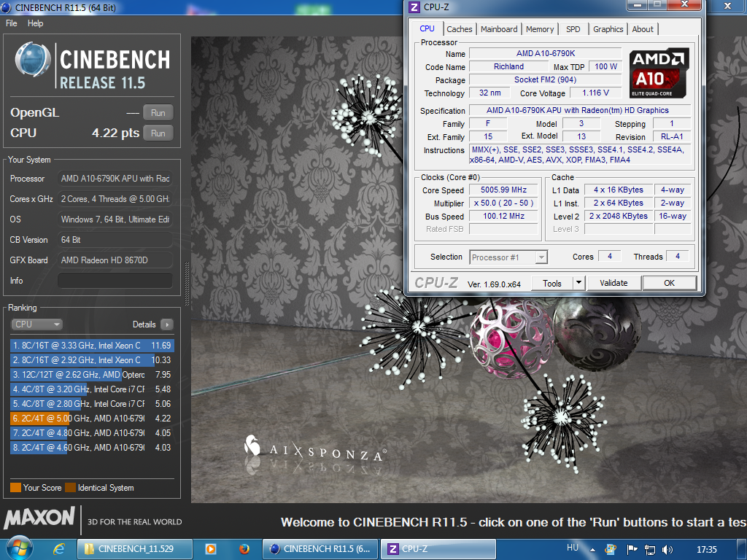Select highlighted ranking entry 6 scoring 4.22
747x560 pixels.
point(91,419)
